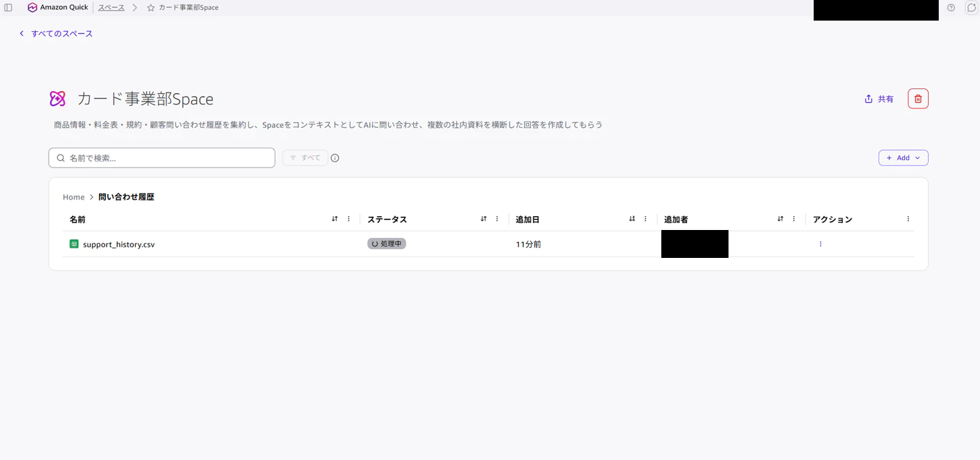Delete the space with the trash icon

pyautogui.click(x=918, y=99)
